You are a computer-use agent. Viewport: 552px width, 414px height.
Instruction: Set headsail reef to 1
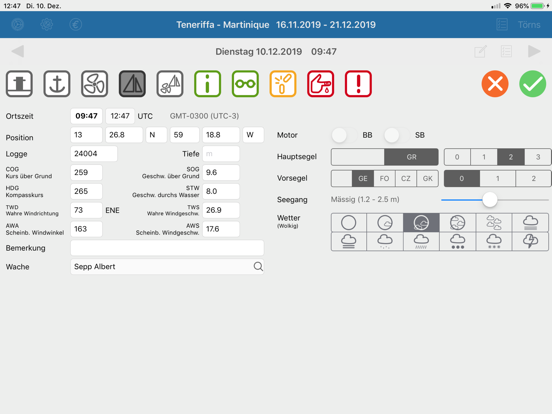pos(497,178)
